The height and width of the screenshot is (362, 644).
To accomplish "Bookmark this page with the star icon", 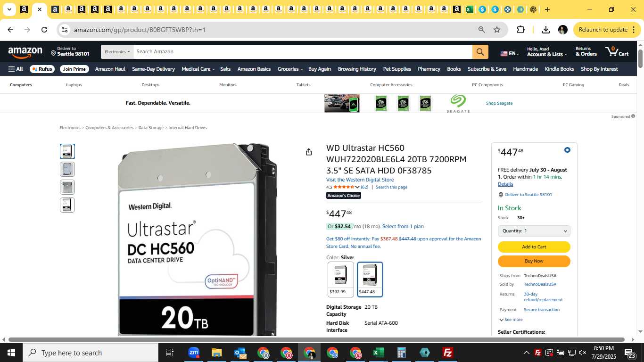I will 497,30.
